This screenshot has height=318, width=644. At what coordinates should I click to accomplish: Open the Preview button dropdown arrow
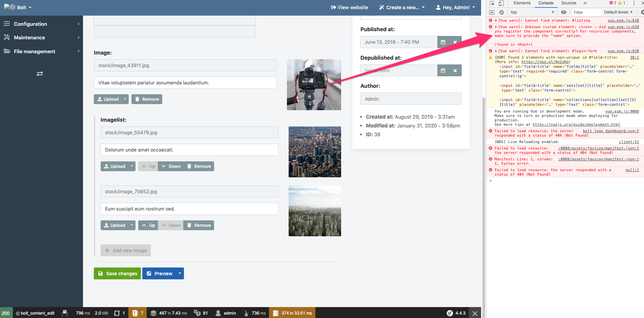click(x=180, y=274)
